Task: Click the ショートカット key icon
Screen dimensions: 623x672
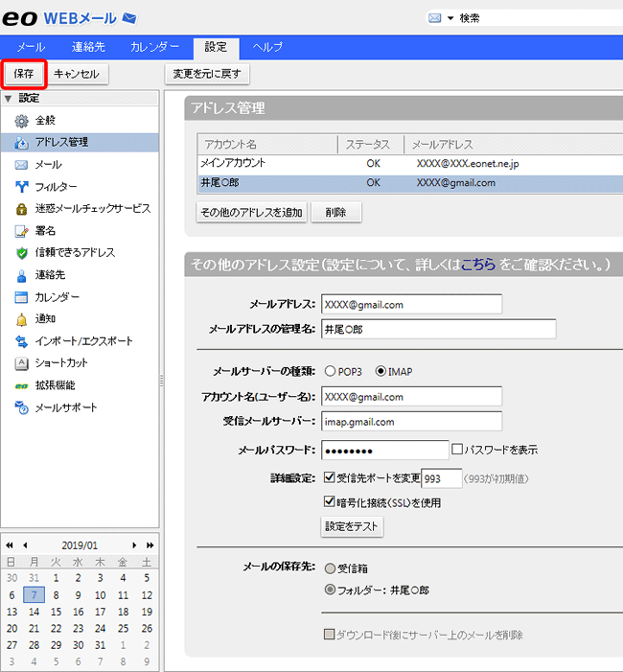Action: 21,363
